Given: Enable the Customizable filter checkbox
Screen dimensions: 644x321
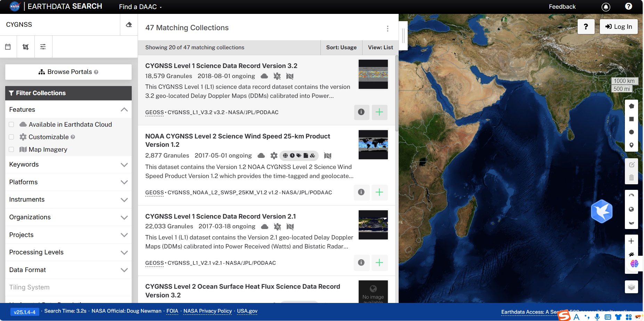Looking at the screenshot, I should coord(11,137).
